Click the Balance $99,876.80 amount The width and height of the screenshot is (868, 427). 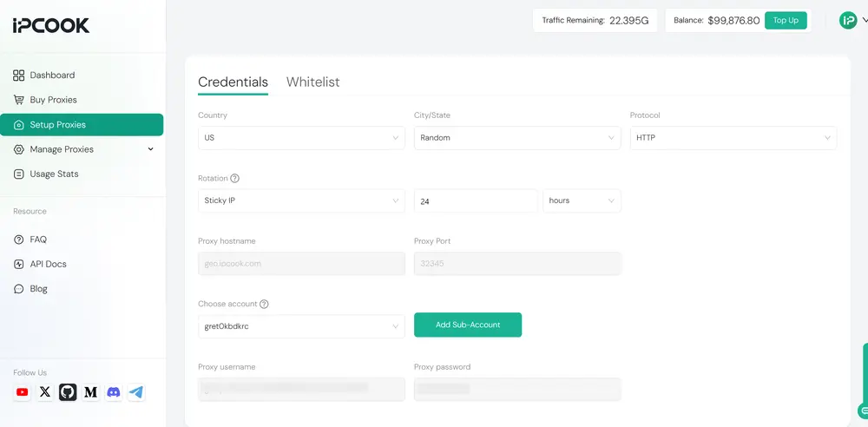pos(733,21)
